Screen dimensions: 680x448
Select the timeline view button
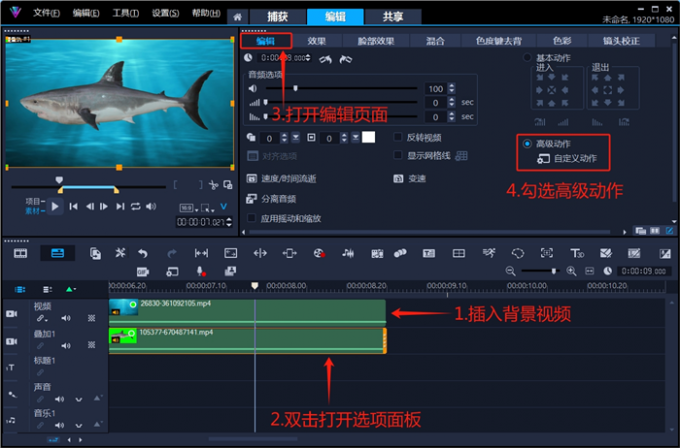click(x=57, y=253)
